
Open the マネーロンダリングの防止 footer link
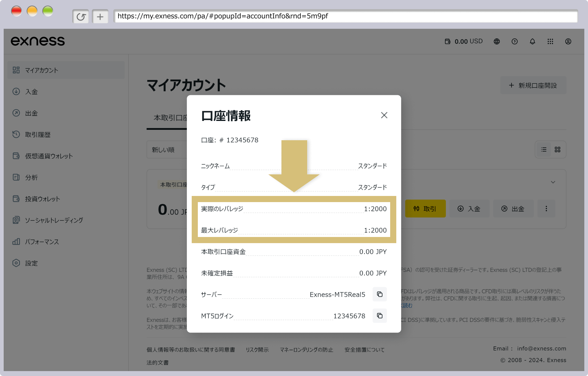pyautogui.click(x=307, y=350)
